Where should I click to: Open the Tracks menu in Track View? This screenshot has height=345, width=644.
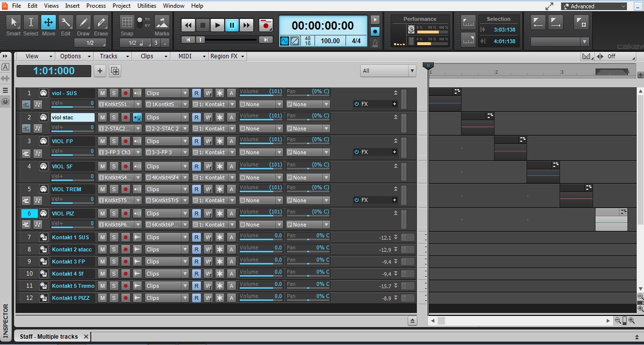pyautogui.click(x=113, y=56)
